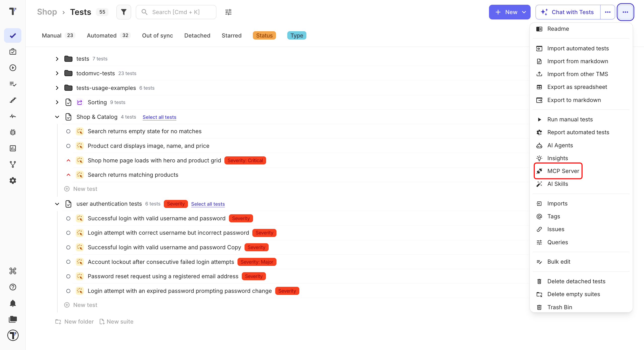Open the notifications bell icon
This screenshot has width=644, height=350.
click(x=13, y=303)
